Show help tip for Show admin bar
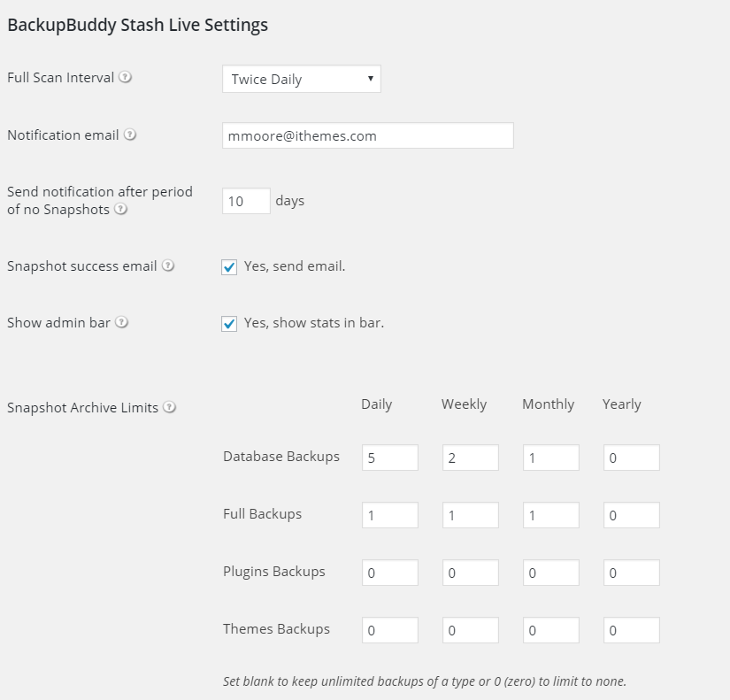730x700 pixels. pyautogui.click(x=121, y=322)
